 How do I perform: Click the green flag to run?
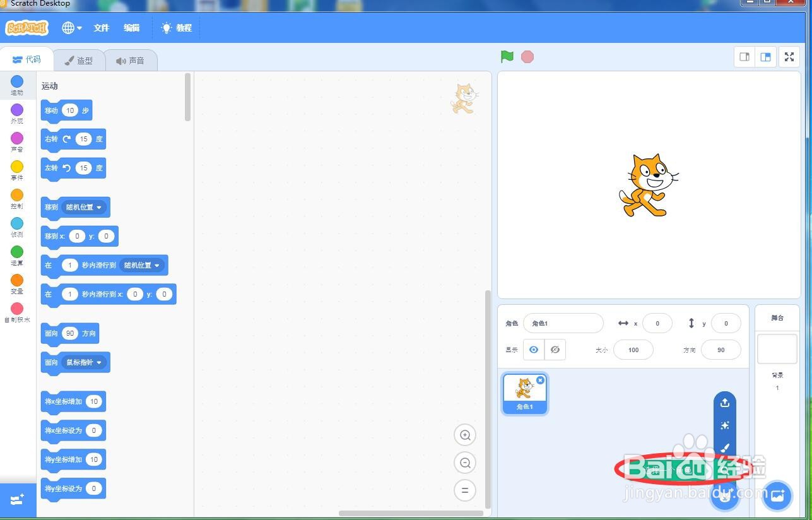[507, 57]
